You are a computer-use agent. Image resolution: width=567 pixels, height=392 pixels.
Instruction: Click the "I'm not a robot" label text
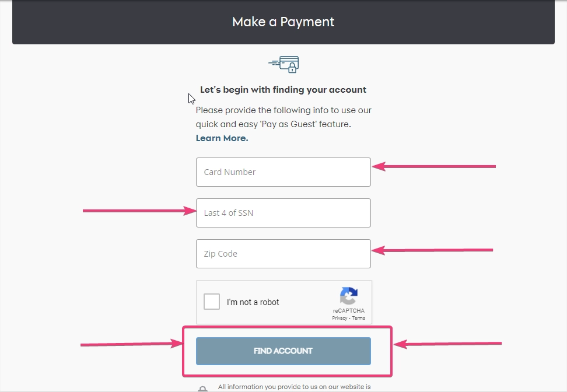click(x=253, y=302)
